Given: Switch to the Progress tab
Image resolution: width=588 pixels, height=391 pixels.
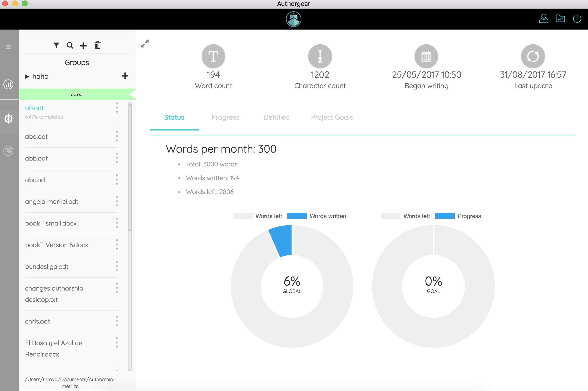Looking at the screenshot, I should click(225, 117).
